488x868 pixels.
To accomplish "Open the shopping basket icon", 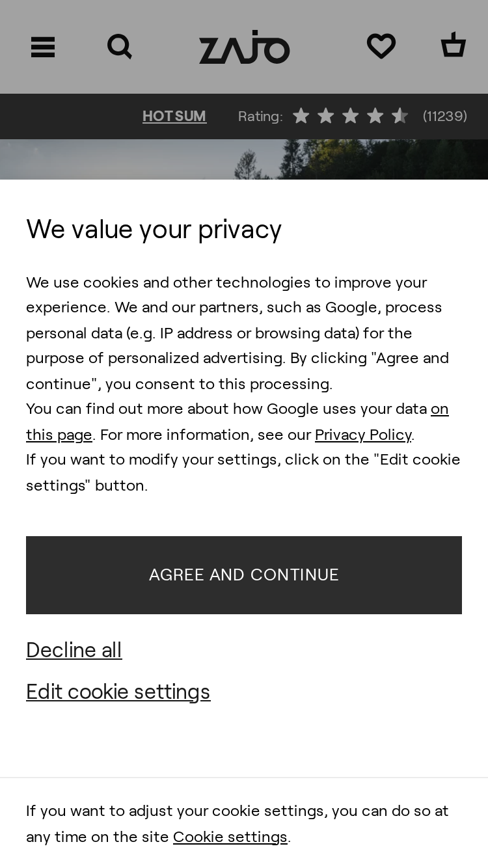I will (454, 46).
